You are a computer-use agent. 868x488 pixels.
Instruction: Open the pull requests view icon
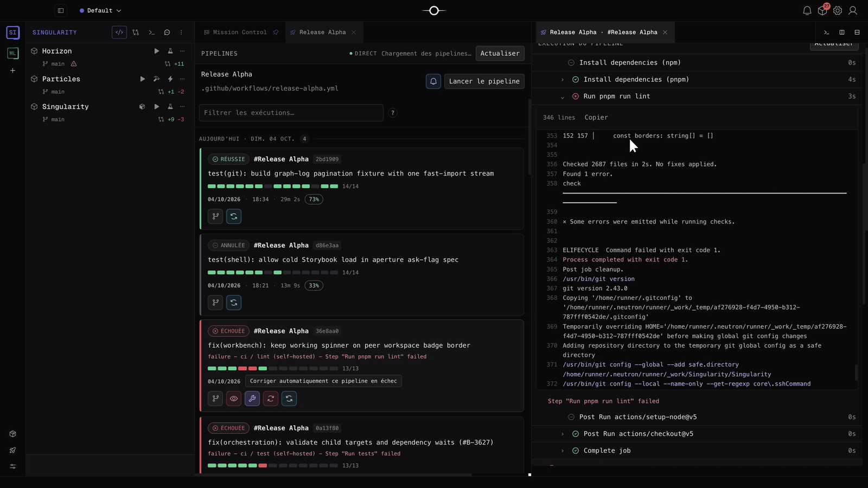pyautogui.click(x=136, y=33)
